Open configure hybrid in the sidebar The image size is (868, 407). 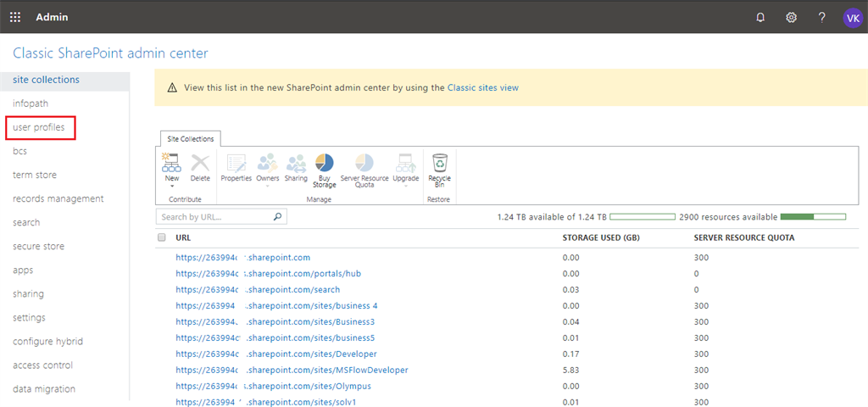(47, 342)
